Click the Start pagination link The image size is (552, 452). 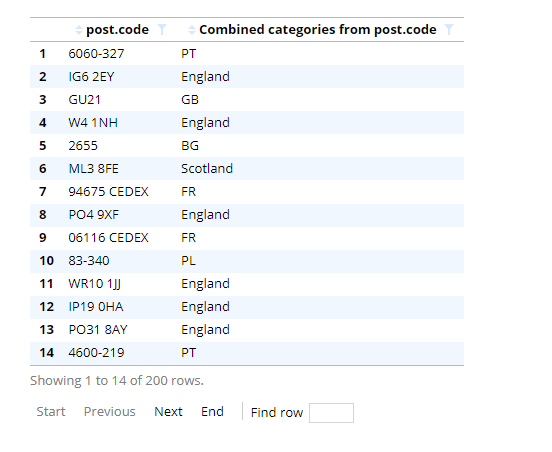(51, 412)
